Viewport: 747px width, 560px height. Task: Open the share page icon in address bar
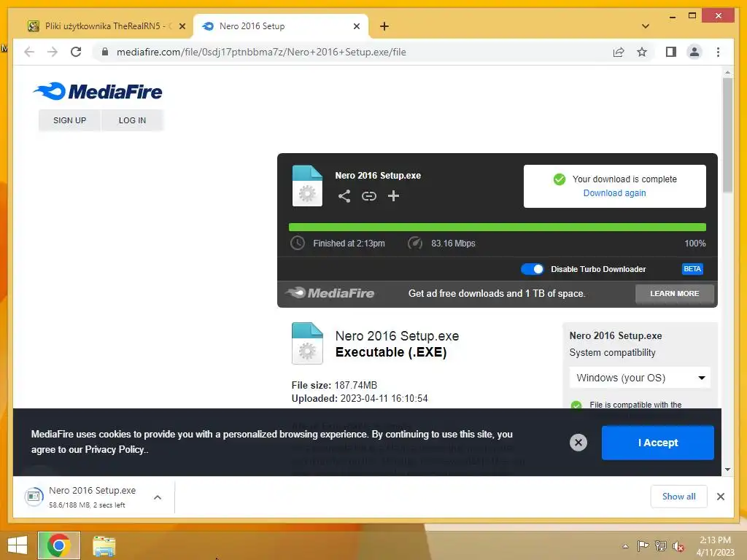coord(619,52)
